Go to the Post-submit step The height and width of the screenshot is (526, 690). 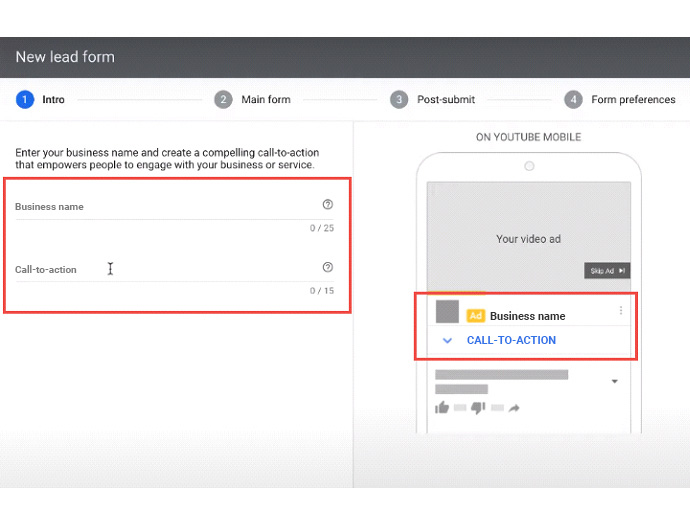tap(433, 99)
